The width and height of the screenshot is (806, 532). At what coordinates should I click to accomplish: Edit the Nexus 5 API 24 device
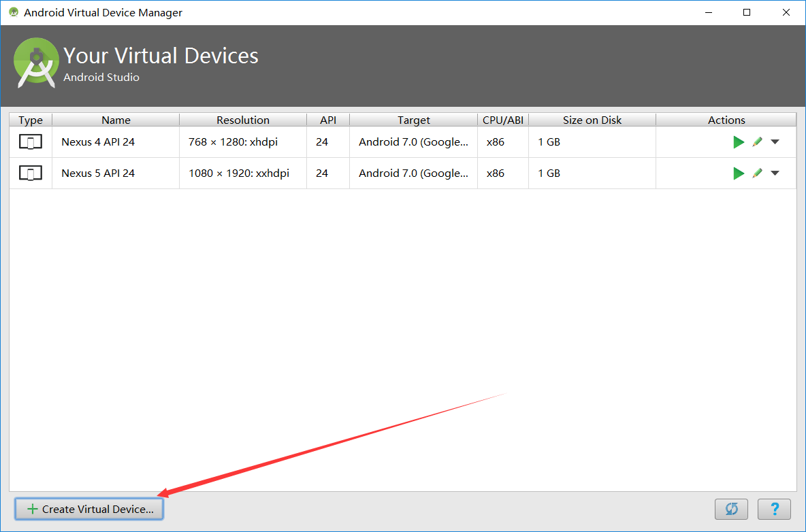click(757, 173)
